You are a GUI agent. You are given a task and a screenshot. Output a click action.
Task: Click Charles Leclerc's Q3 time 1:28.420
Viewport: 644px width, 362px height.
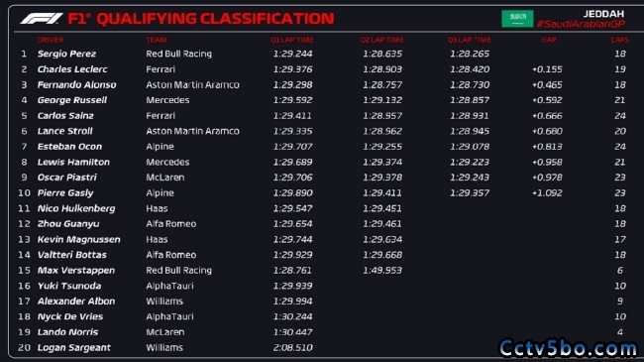[470, 69]
